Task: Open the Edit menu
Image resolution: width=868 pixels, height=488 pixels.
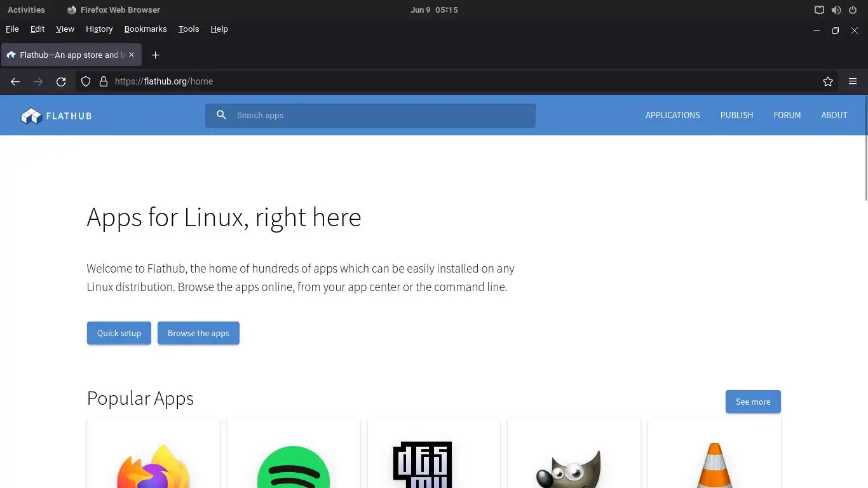Action: [37, 29]
